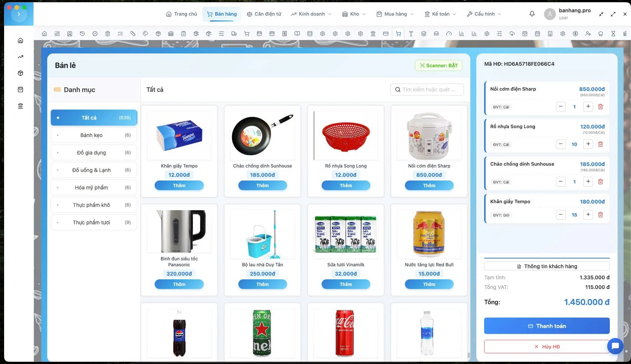Select the Bánh kẹo category
Image resolution: width=631 pixels, height=364 pixels.
(94, 135)
